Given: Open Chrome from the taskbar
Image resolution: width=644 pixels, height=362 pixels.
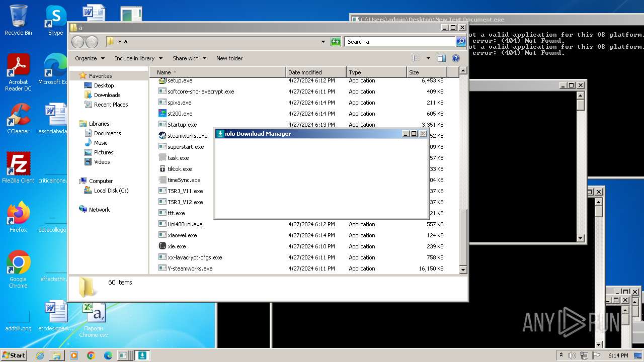Looking at the screenshot, I should [91, 355].
